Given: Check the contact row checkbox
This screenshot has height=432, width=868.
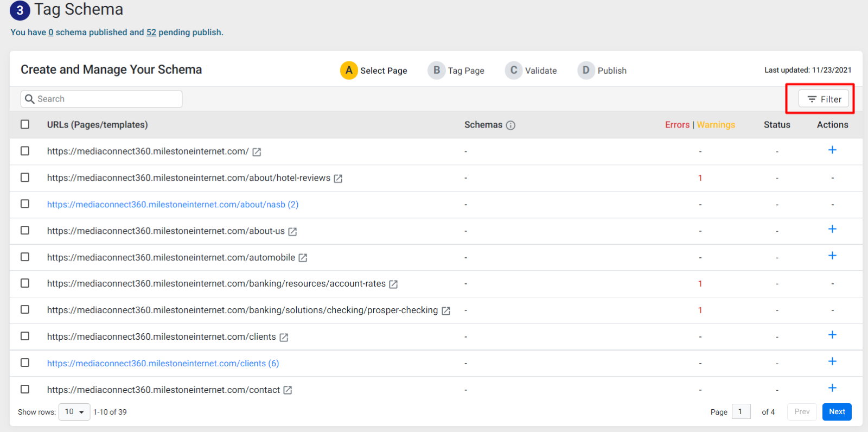Looking at the screenshot, I should click(25, 389).
